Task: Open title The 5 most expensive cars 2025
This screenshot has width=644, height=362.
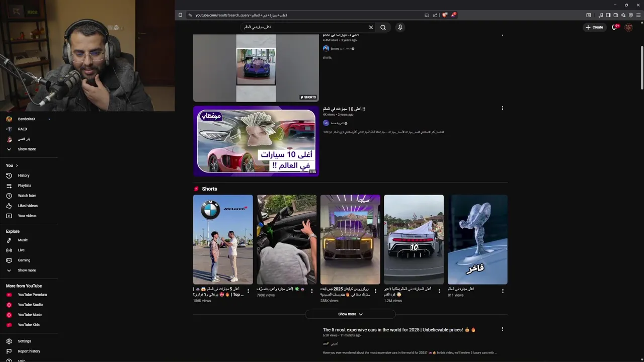Action: point(399,330)
